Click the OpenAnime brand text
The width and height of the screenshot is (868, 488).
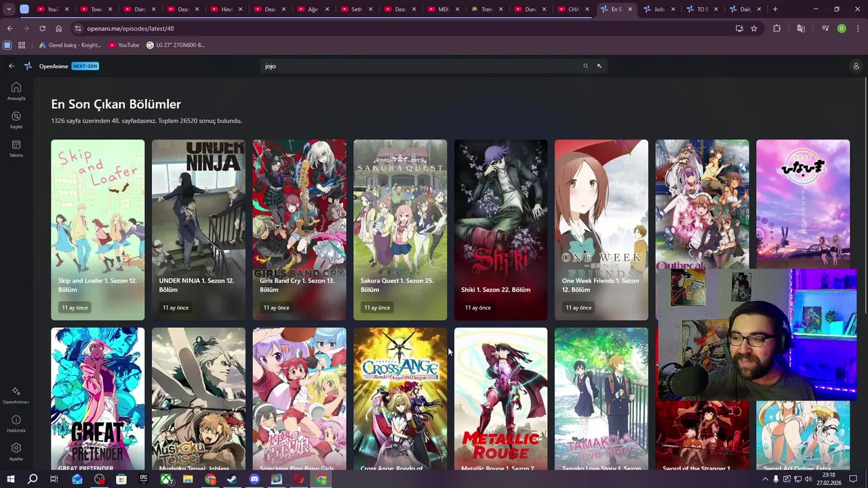54,66
